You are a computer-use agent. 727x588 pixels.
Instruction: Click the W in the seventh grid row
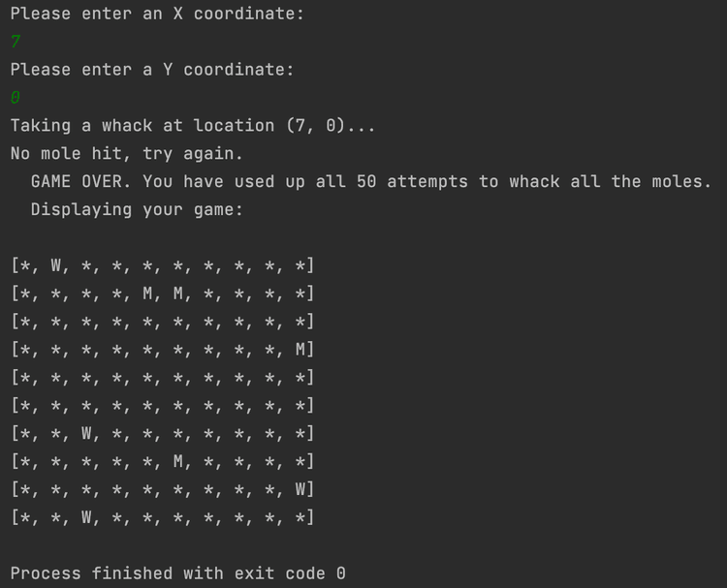[86, 434]
